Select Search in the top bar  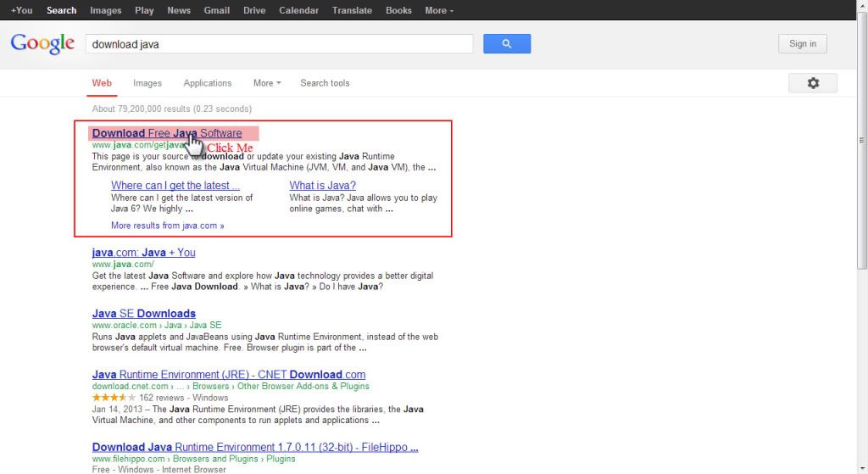tap(61, 10)
